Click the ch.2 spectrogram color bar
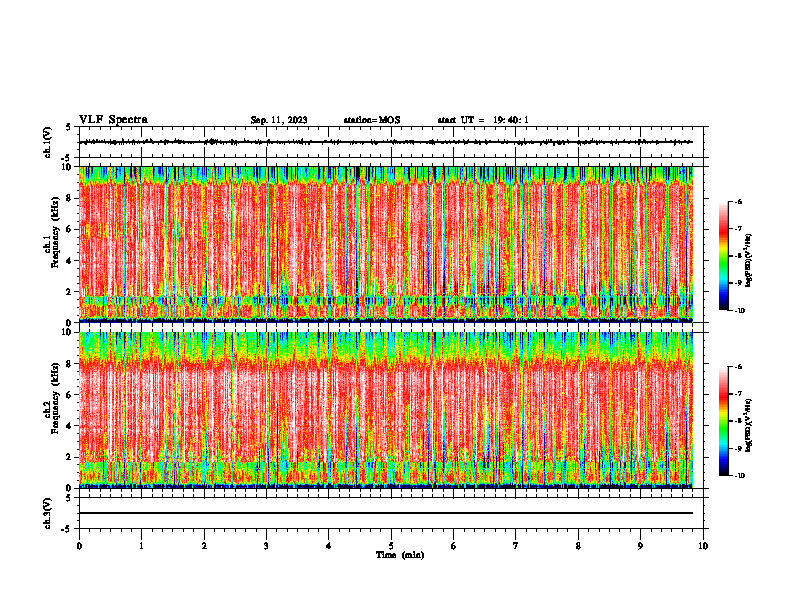The image size is (792, 612). pos(723,421)
